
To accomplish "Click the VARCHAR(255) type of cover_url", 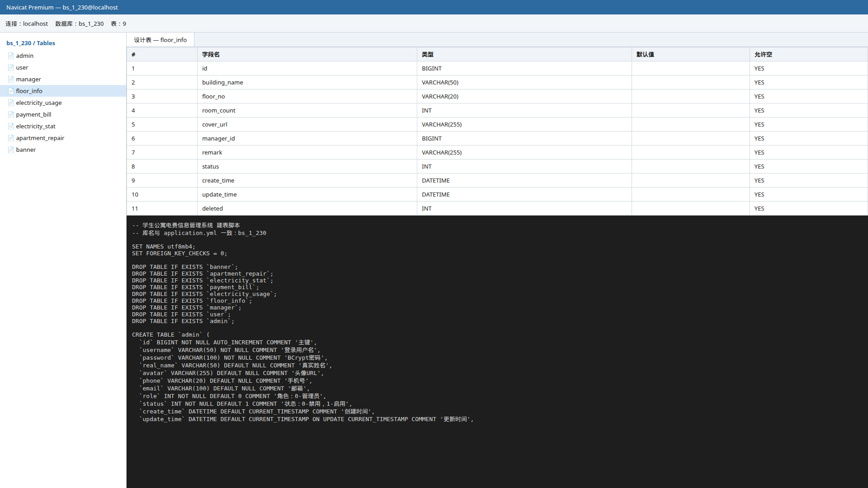I will 524,124.
